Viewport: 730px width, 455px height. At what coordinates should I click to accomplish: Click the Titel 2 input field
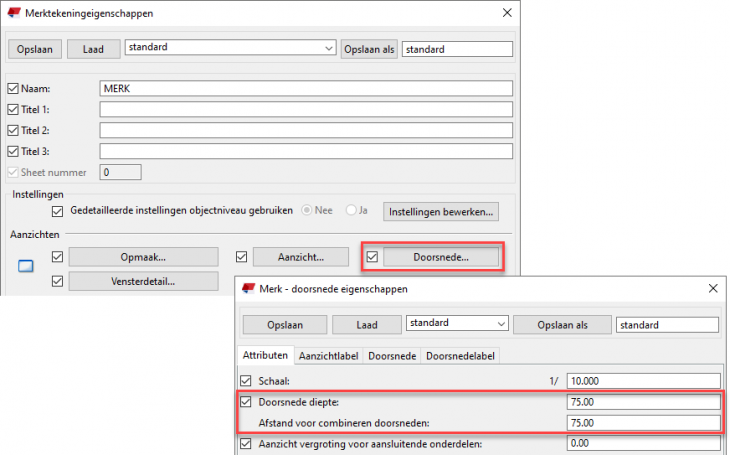pyautogui.click(x=306, y=130)
